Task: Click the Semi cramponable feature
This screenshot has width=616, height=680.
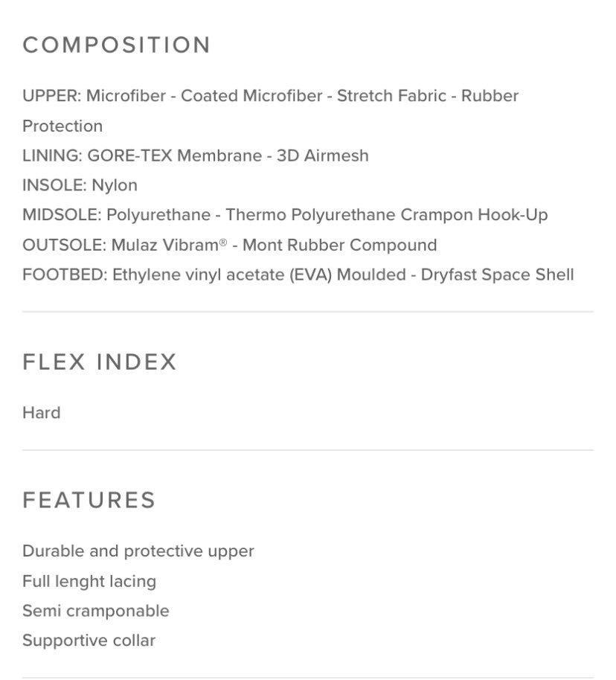Action: click(96, 611)
